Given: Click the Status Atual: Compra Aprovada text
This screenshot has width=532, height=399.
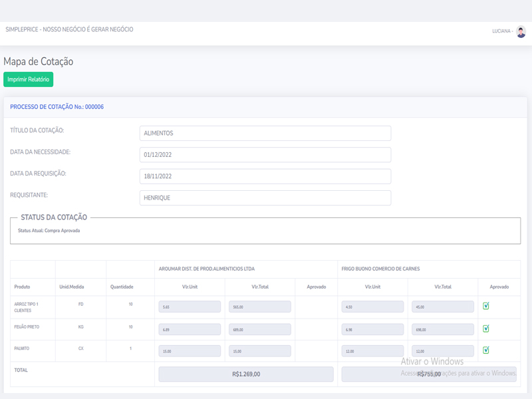Looking at the screenshot, I should 49,230.
